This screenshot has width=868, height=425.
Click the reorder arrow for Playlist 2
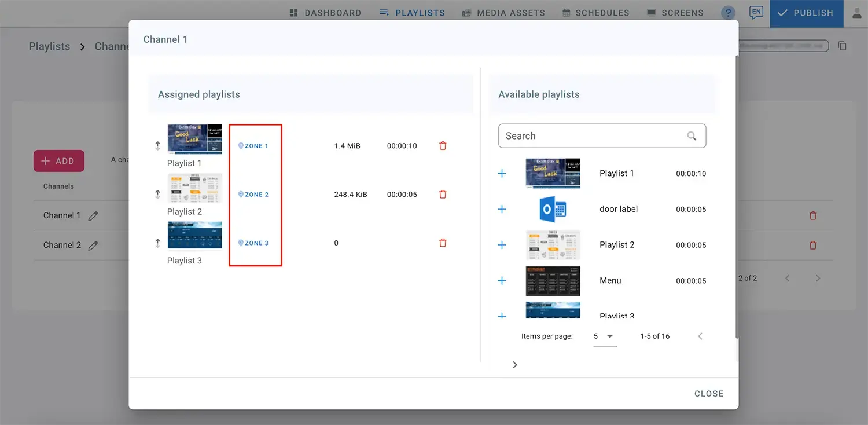[157, 195]
